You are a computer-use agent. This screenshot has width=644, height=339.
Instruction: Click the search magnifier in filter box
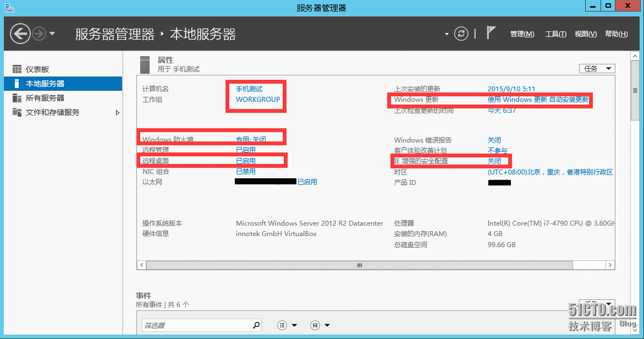click(x=256, y=325)
